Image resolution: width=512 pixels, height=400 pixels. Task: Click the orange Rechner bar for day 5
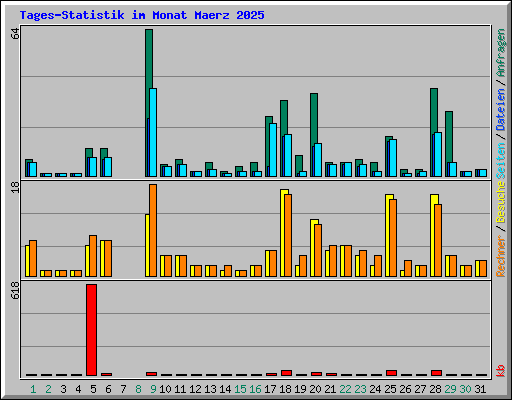tap(93, 256)
